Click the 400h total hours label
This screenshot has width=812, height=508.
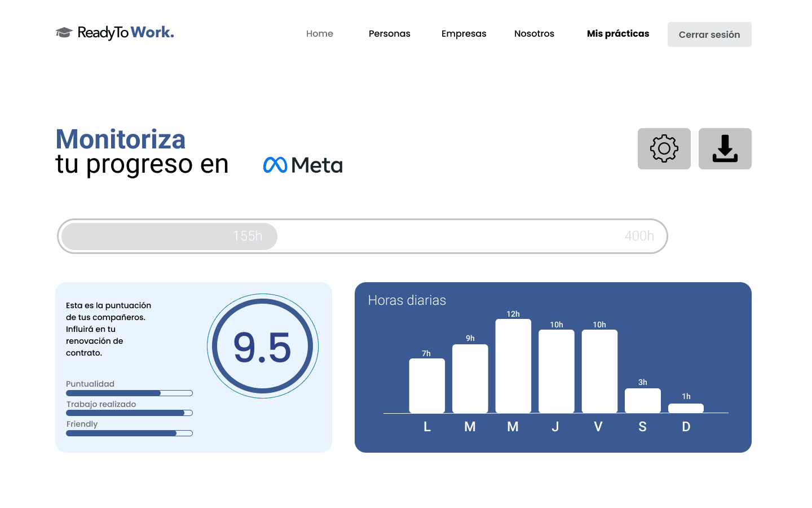(x=639, y=236)
